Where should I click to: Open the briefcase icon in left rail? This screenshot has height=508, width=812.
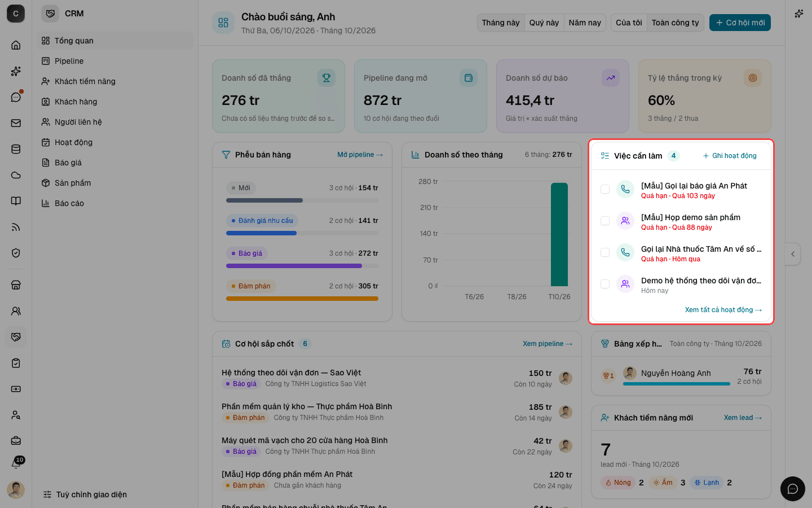(16, 441)
